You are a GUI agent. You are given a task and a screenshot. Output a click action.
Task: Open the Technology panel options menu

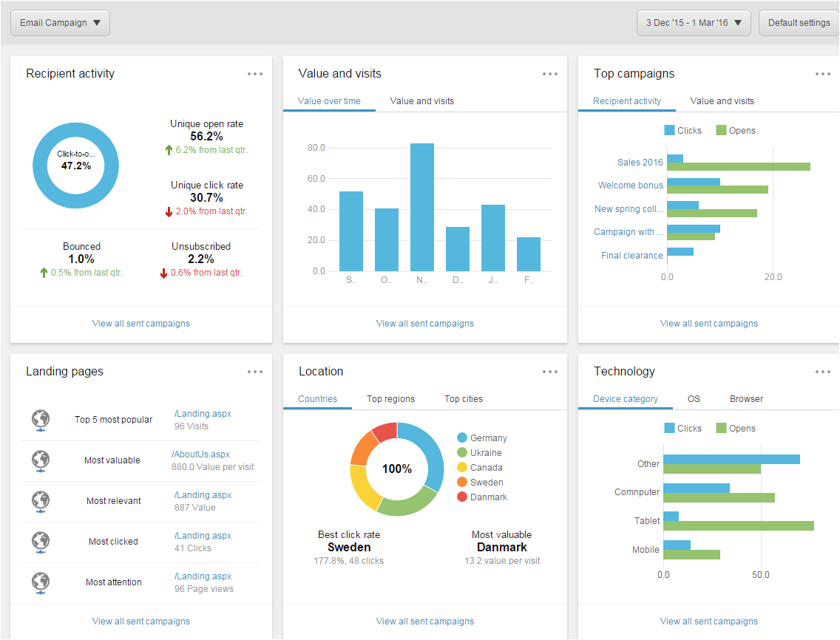tap(822, 372)
